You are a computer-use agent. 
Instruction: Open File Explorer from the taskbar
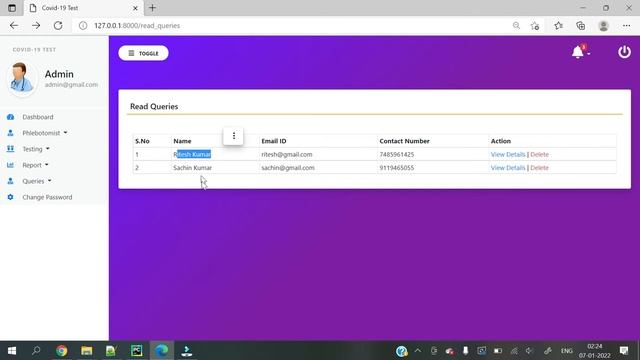tap(87, 351)
